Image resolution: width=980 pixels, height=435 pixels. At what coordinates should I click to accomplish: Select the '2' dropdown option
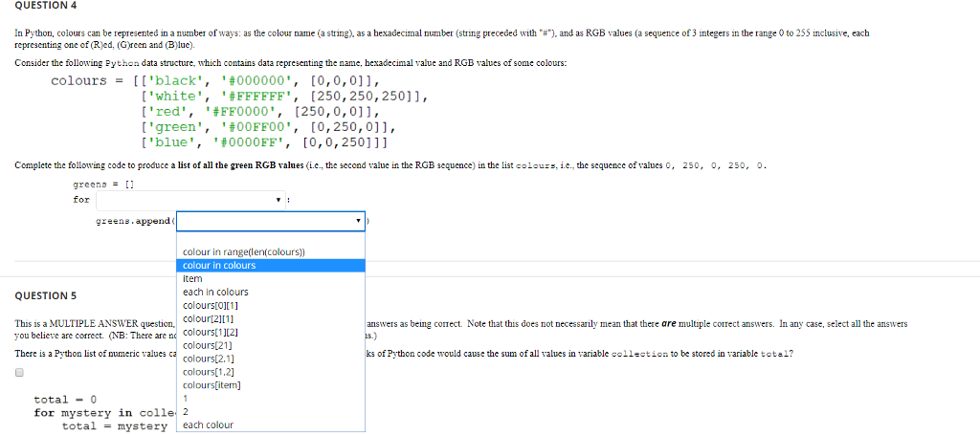(x=271, y=412)
